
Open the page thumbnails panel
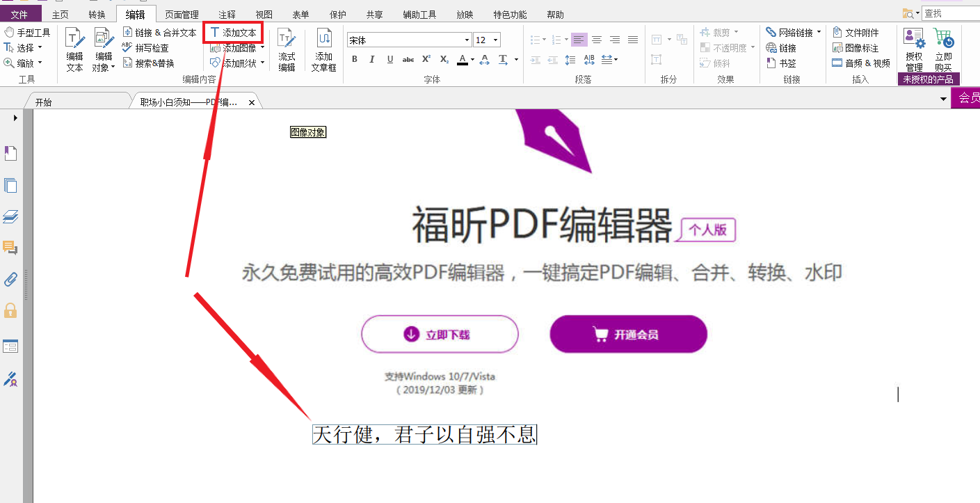10,185
